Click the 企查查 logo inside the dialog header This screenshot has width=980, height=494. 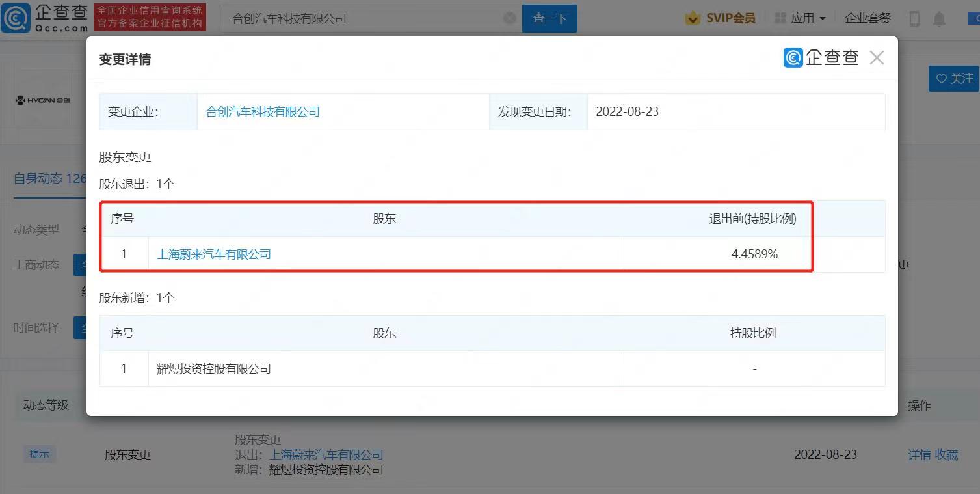(821, 57)
